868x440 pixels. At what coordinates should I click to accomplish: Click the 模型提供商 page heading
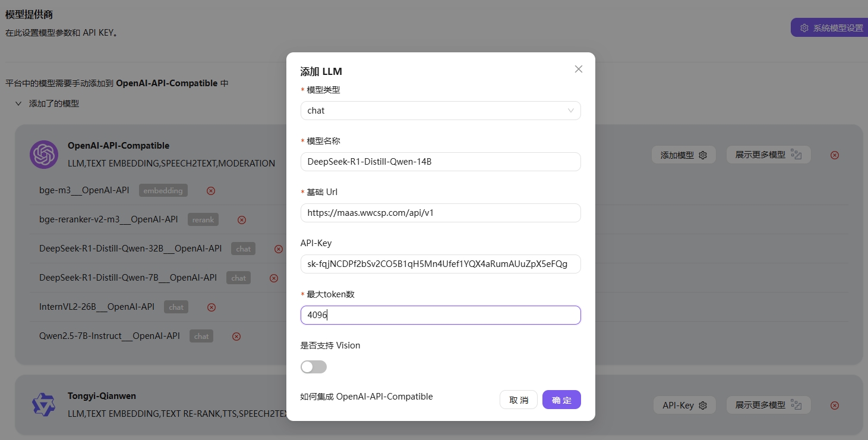[29, 15]
